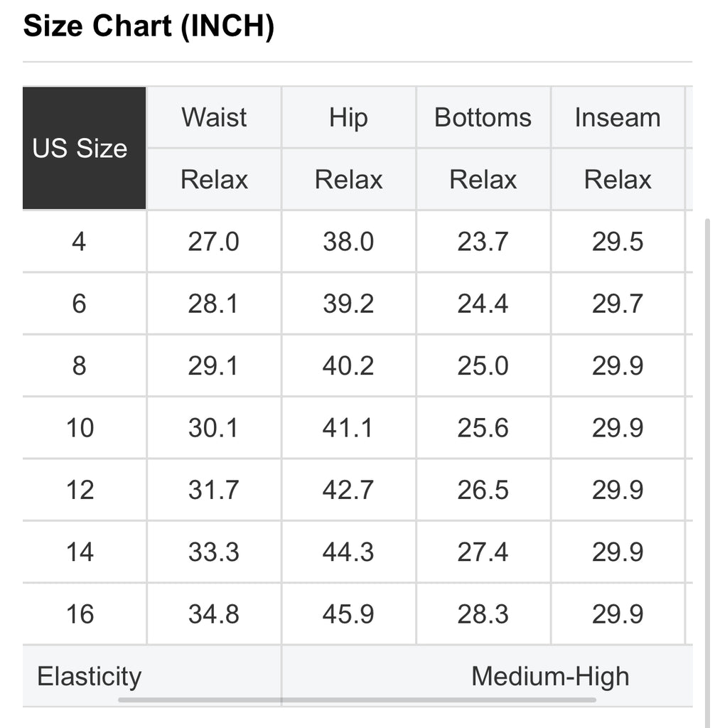The height and width of the screenshot is (728, 715).
Task: Select the size 4 row label
Action: pos(79,242)
